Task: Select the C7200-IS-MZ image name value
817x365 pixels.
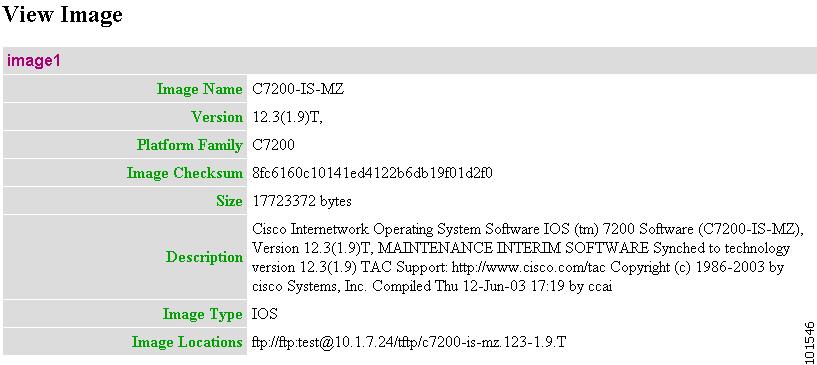Action: pos(298,89)
